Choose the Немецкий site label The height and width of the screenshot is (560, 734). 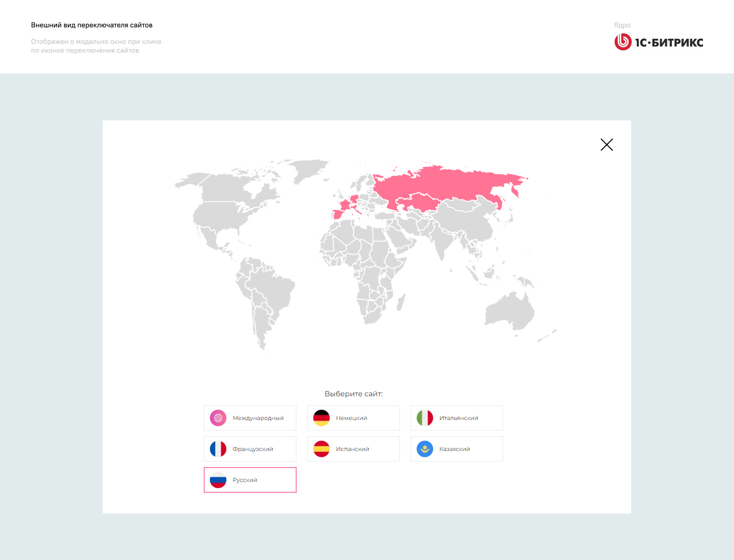click(x=351, y=418)
